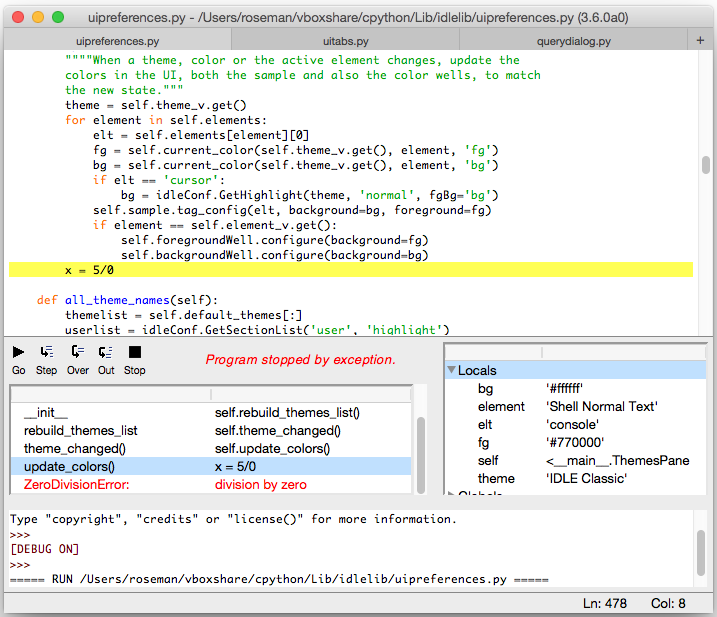Click the stack list scrollbar thumb

coord(421,455)
